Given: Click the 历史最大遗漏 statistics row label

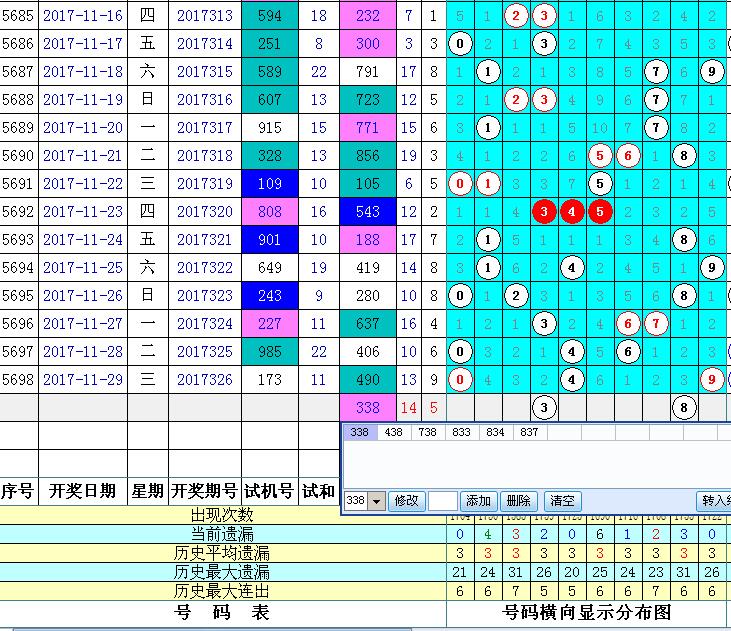Looking at the screenshot, I should 222,572.
